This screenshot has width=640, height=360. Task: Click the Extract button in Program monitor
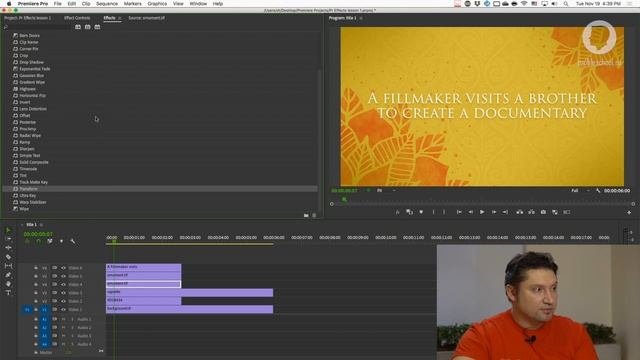531,212
